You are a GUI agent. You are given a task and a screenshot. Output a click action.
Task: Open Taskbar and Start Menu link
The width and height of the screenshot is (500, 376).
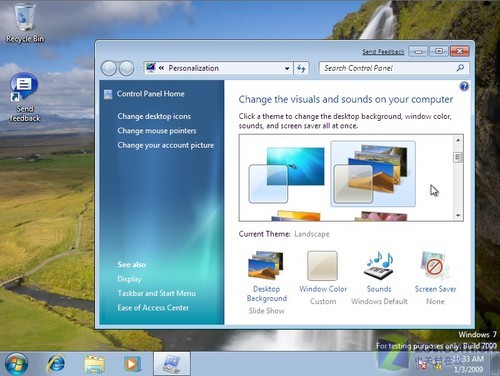[156, 293]
